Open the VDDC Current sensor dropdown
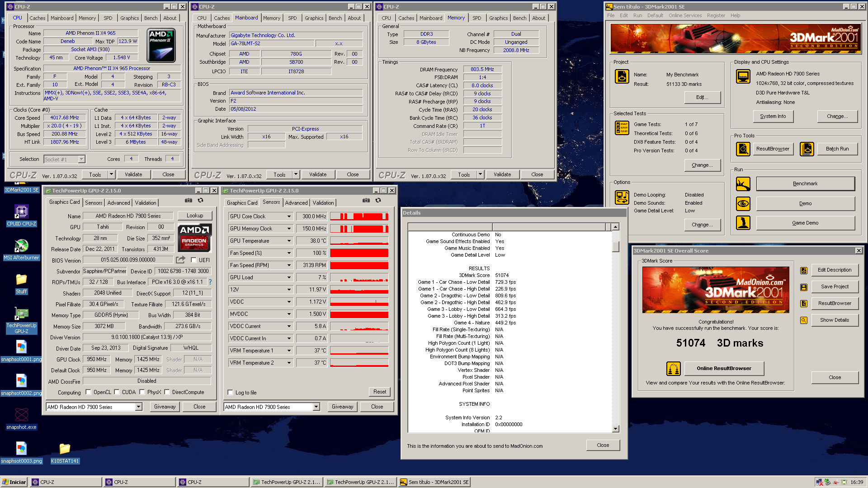Viewport: 868px width, 488px height. point(289,326)
